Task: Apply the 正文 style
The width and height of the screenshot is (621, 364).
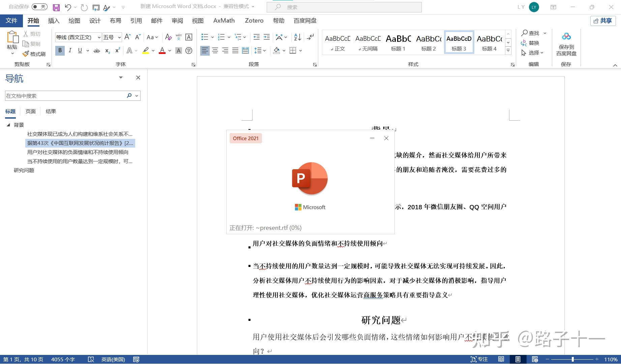Action: pyautogui.click(x=337, y=42)
